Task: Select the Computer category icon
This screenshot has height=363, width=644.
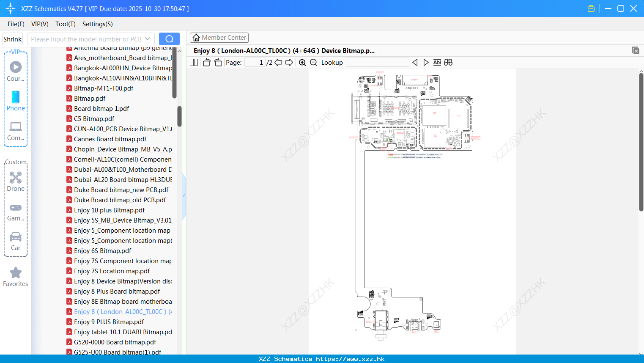Action: [16, 131]
